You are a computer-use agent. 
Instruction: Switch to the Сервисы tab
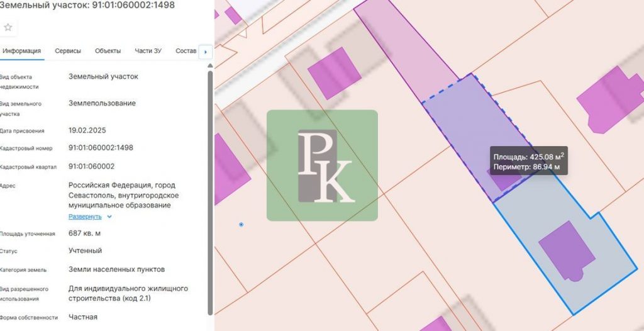pyautogui.click(x=68, y=51)
